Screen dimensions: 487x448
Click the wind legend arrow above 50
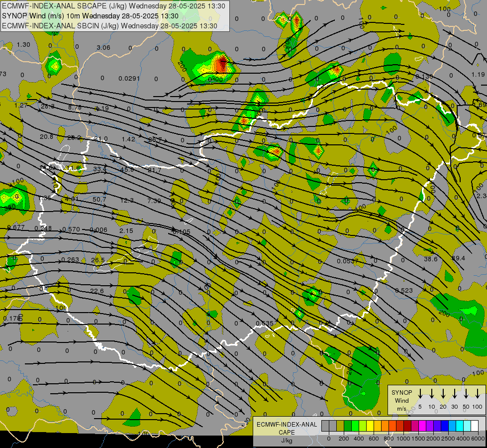point(466,394)
